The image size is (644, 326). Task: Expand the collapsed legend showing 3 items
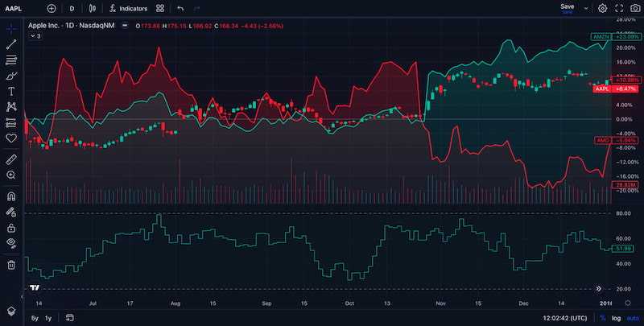coord(35,36)
